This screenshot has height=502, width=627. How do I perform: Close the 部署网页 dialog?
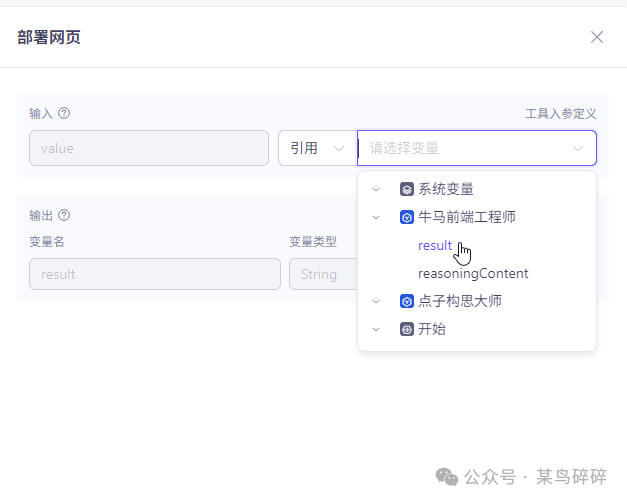[x=597, y=37]
